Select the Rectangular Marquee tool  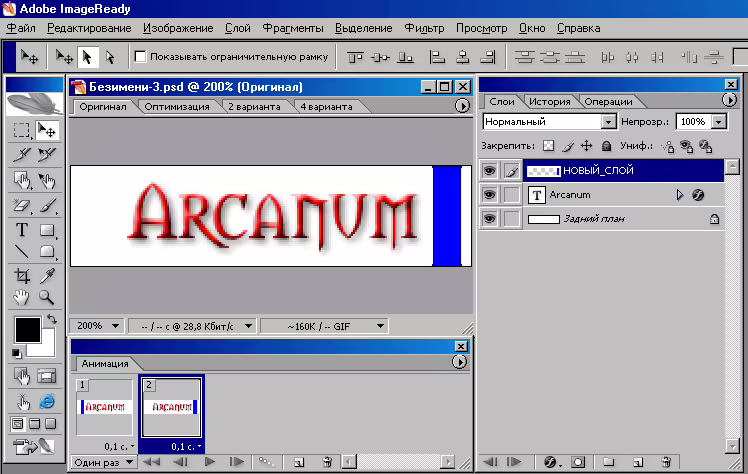(x=21, y=131)
